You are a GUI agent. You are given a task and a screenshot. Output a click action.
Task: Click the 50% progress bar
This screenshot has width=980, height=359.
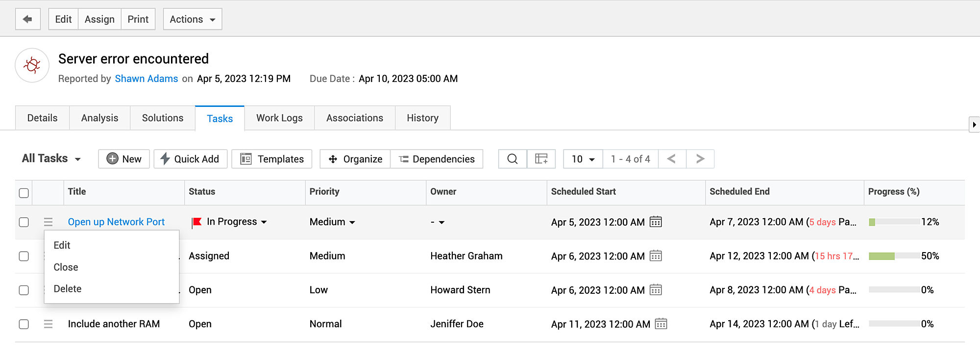(893, 256)
